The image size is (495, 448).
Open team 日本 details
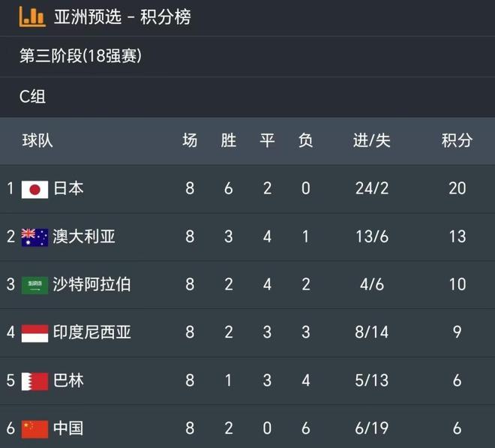pyautogui.click(x=68, y=188)
